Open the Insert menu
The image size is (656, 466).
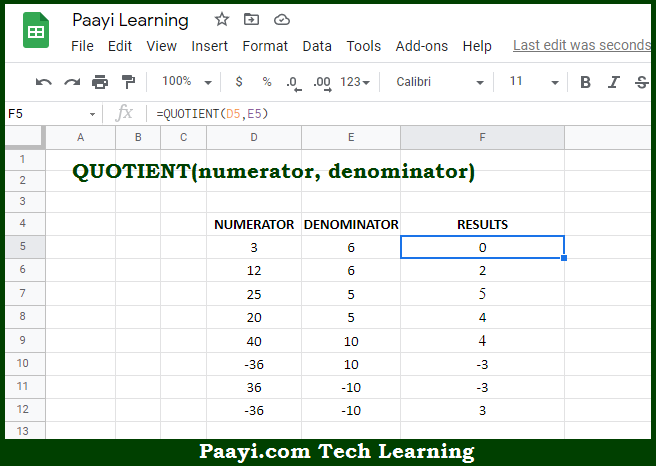point(210,46)
